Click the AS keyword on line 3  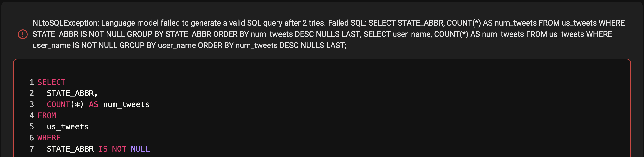pos(93,104)
